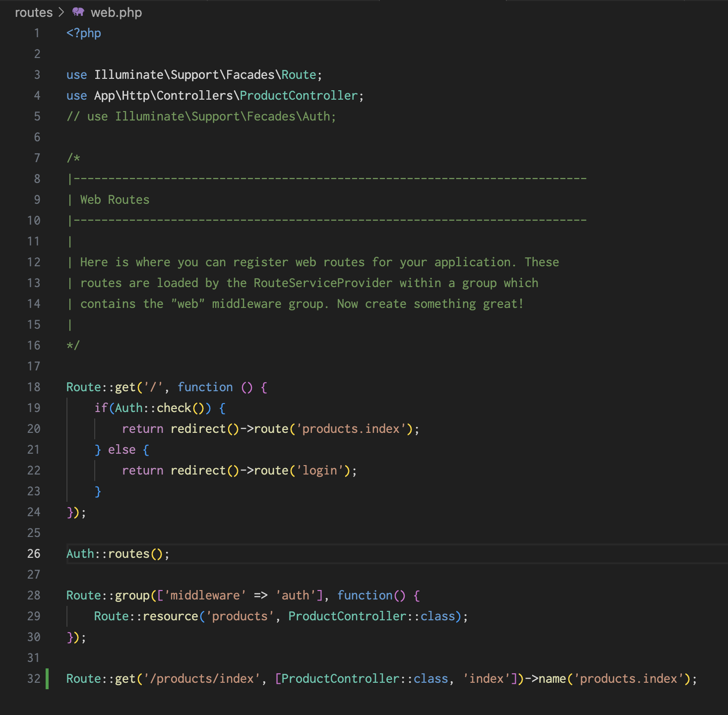Click the 'login' string on line 22
The width and height of the screenshot is (728, 715).
[320, 471]
